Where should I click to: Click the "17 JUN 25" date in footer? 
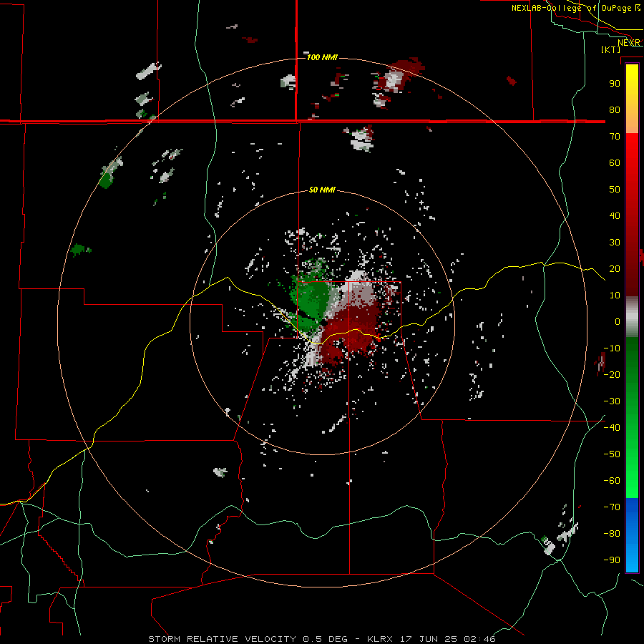(429, 639)
